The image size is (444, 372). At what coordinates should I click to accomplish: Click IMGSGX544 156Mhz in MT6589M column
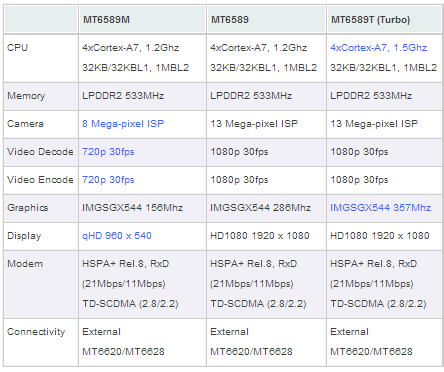point(132,208)
